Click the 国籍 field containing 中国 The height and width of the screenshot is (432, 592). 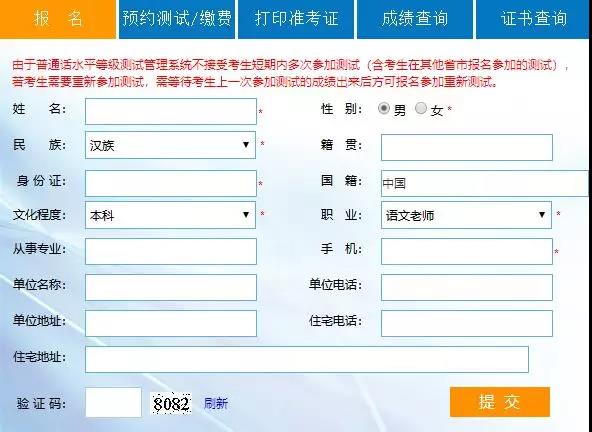click(485, 184)
